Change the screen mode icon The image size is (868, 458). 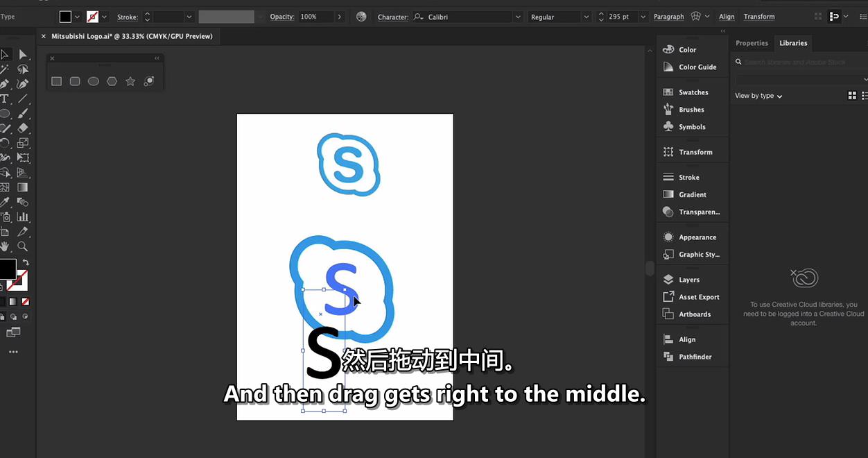pyautogui.click(x=13, y=333)
